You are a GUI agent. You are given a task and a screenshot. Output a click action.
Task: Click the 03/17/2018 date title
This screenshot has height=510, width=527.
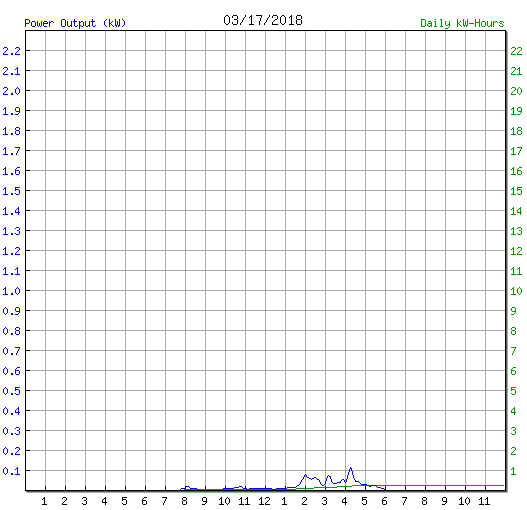[x=263, y=21]
